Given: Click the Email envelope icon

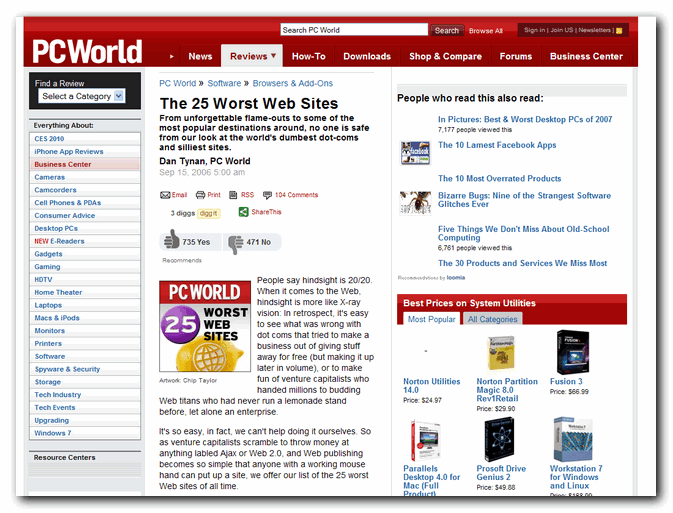Looking at the screenshot, I should 165,195.
